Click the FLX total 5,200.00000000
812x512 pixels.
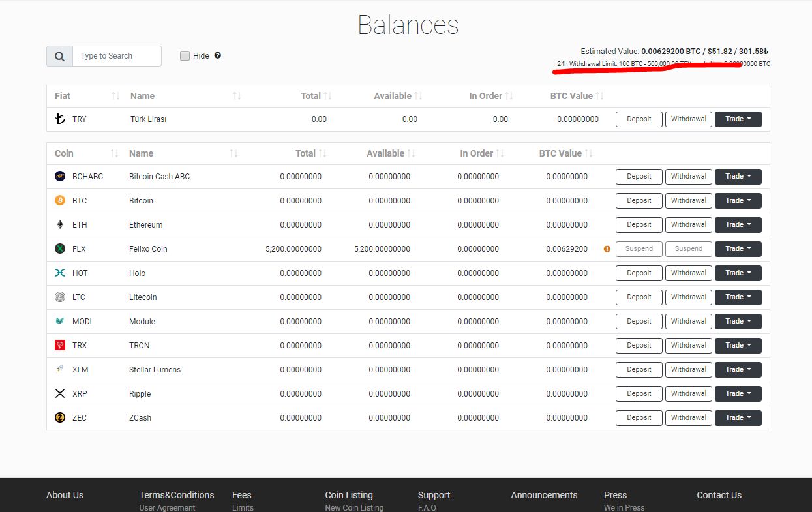click(x=293, y=248)
